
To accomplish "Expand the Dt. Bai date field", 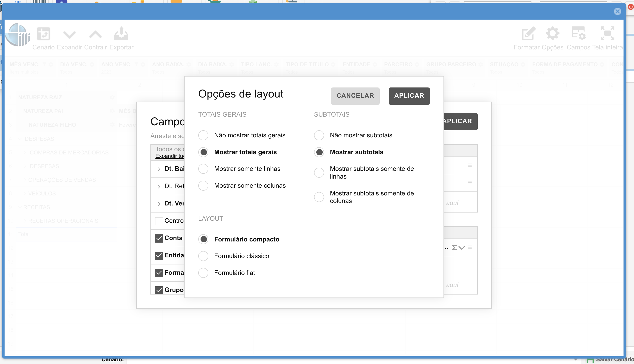I will coord(159,169).
